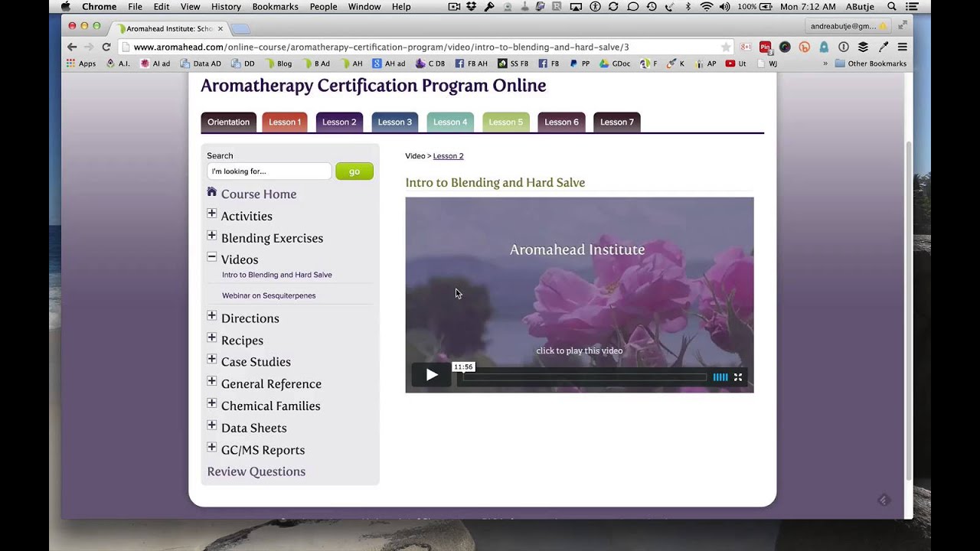980x551 pixels.
Task: Play the Intro to Blending video
Action: [432, 375]
